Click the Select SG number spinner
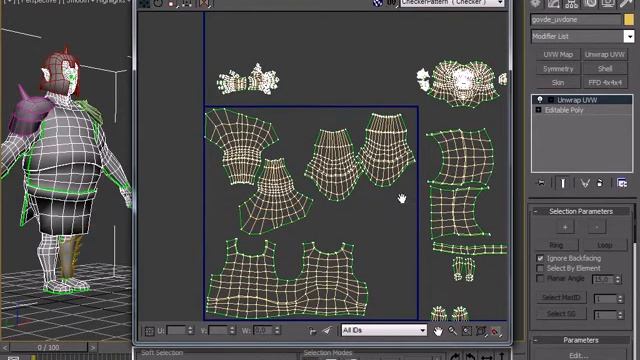 click(620, 315)
